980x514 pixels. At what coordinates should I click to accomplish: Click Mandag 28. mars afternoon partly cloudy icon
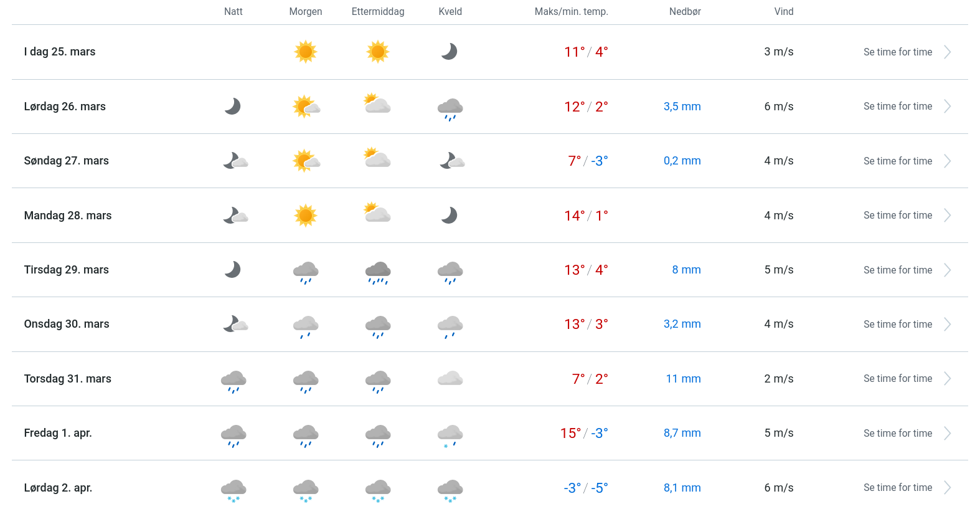pyautogui.click(x=377, y=213)
